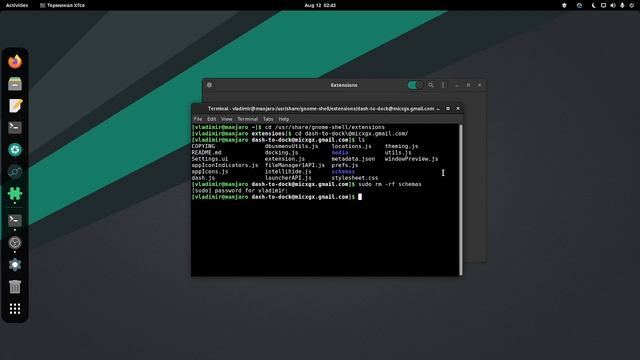
Task: Click the terminal vertical scrollbar
Action: [x=461, y=200]
